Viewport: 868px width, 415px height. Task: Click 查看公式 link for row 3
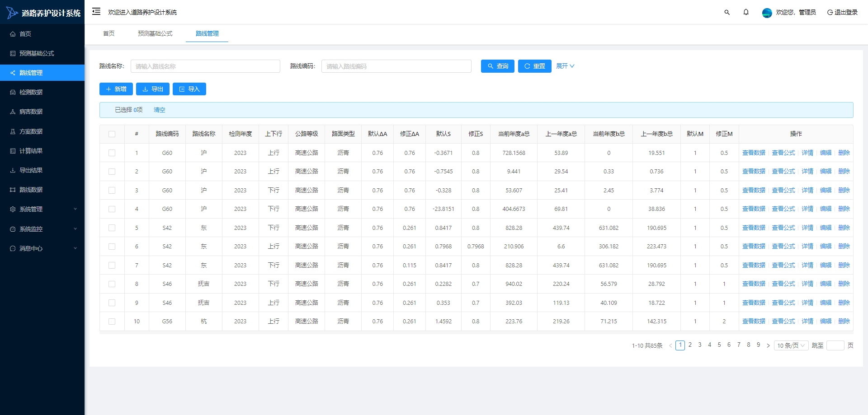coord(783,190)
